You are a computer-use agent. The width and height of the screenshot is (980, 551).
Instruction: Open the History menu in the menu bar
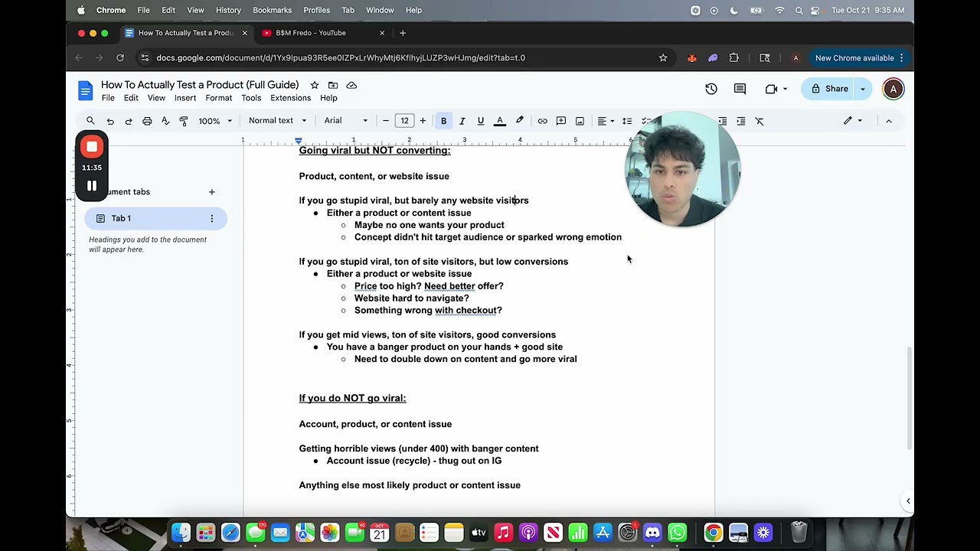click(x=228, y=10)
